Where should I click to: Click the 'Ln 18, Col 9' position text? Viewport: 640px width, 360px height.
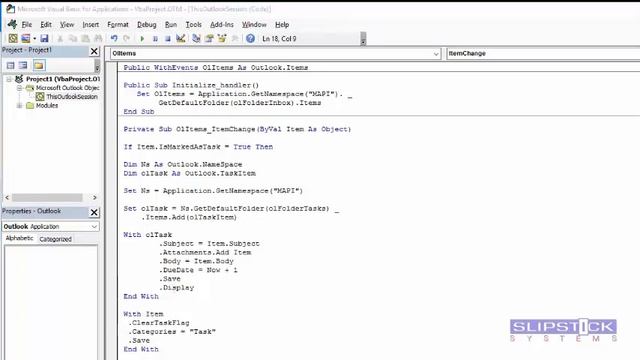point(279,39)
